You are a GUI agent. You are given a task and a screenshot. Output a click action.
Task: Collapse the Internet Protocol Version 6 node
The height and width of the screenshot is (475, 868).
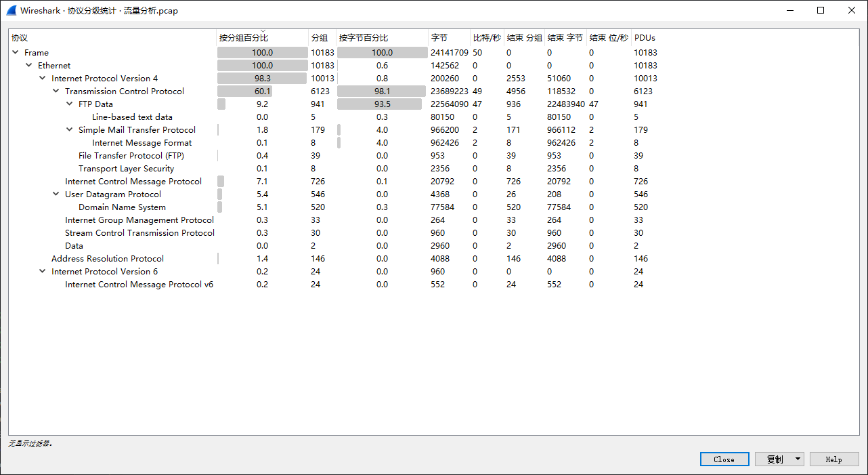tap(43, 271)
